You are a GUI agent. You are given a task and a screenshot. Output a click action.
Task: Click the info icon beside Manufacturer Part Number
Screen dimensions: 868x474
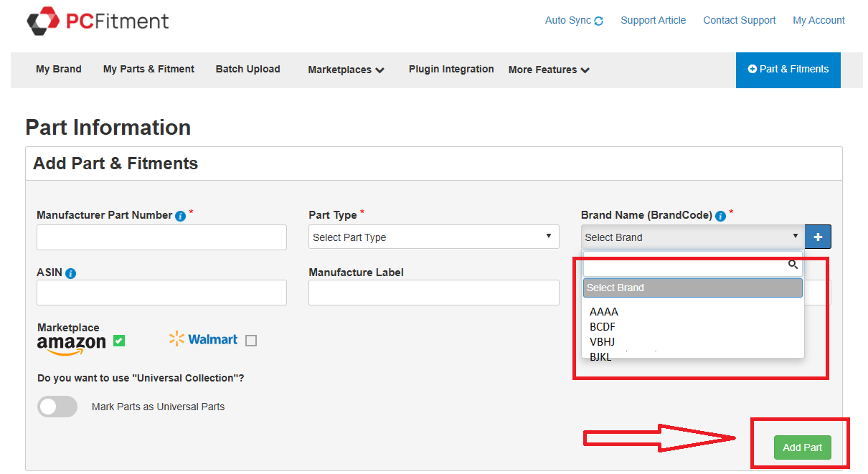(181, 215)
